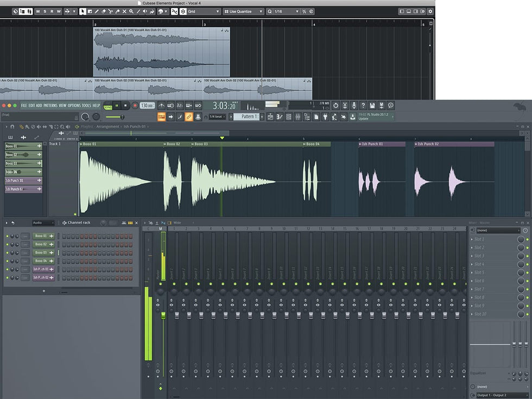Open the Grid snap type dropdown in Cubase
The width and height of the screenshot is (532, 399).
click(x=204, y=11)
